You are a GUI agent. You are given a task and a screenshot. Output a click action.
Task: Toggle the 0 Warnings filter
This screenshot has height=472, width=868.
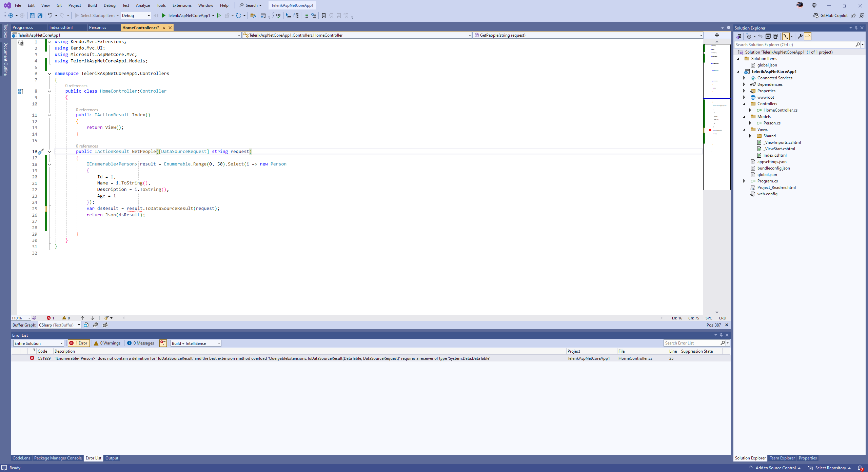click(107, 343)
